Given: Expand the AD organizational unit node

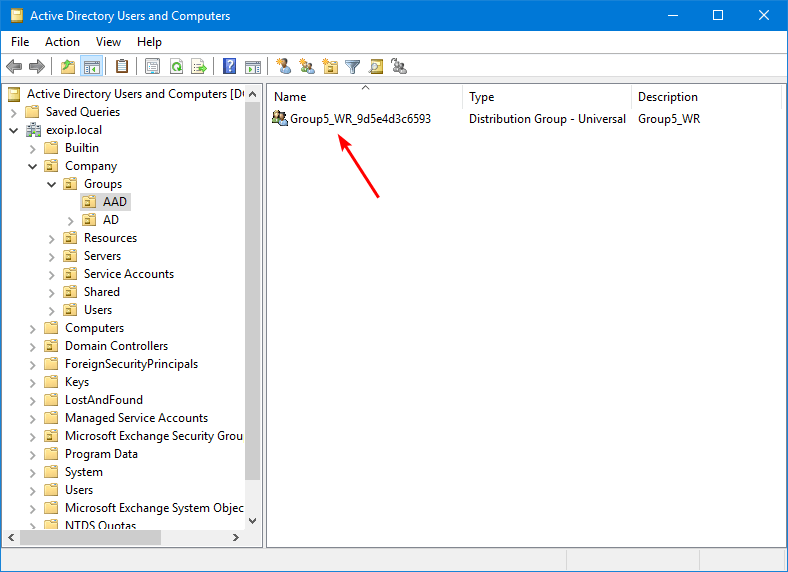Looking at the screenshot, I should click(x=71, y=220).
